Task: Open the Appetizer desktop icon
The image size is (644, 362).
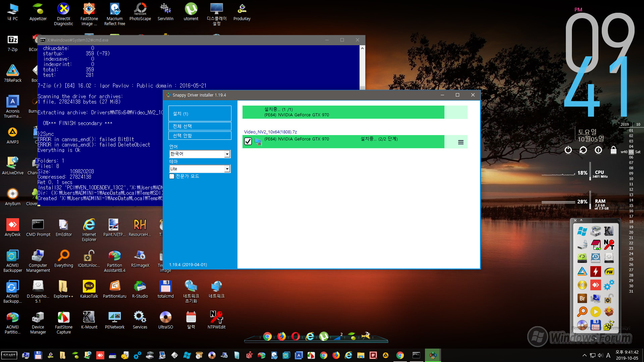Action: pos(38,12)
